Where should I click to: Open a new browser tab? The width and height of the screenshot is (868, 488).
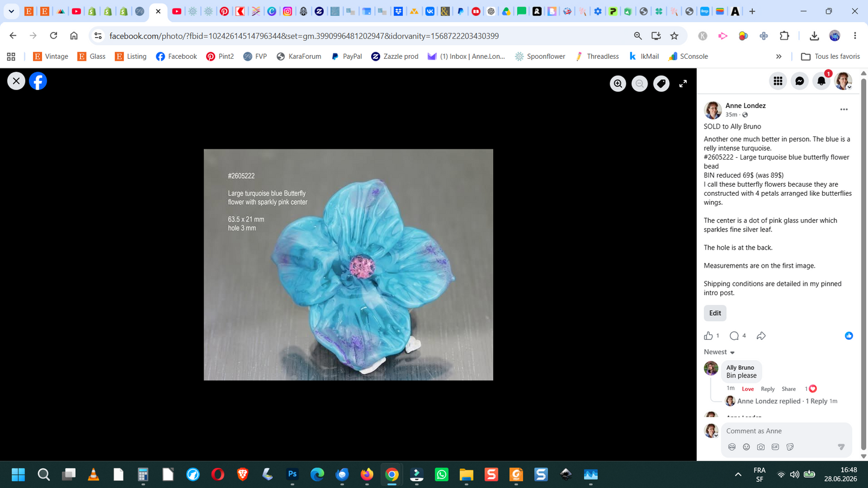click(x=752, y=11)
